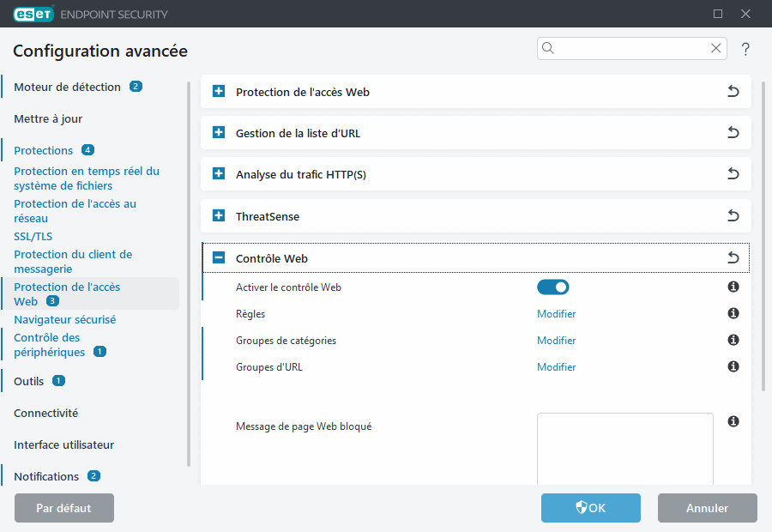
Task: Disable the Activer le contrôle Web toggle
Action: [552, 287]
